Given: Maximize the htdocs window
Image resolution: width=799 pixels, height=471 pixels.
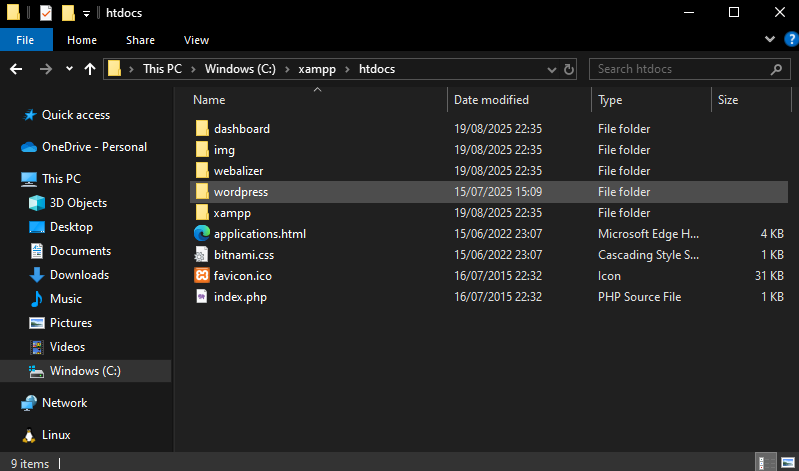Looking at the screenshot, I should tap(734, 13).
